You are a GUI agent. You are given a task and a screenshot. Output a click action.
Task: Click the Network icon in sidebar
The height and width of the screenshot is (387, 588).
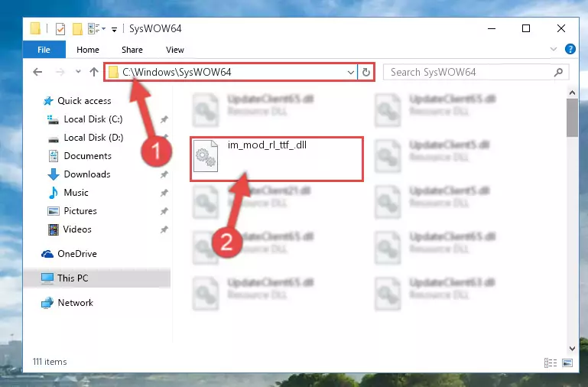coord(47,303)
